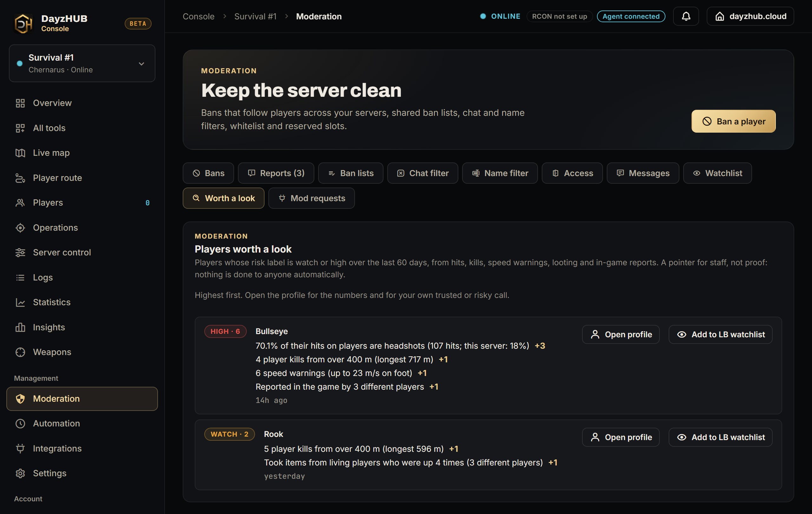
Task: Click the BETA badge
Action: (x=138, y=23)
